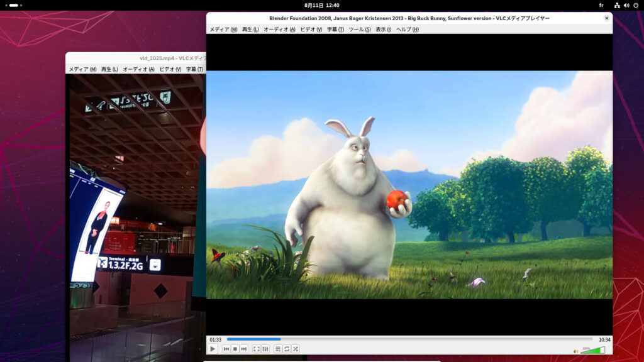Toggle loop repeat mode
The height and width of the screenshot is (362, 644).
(287, 349)
